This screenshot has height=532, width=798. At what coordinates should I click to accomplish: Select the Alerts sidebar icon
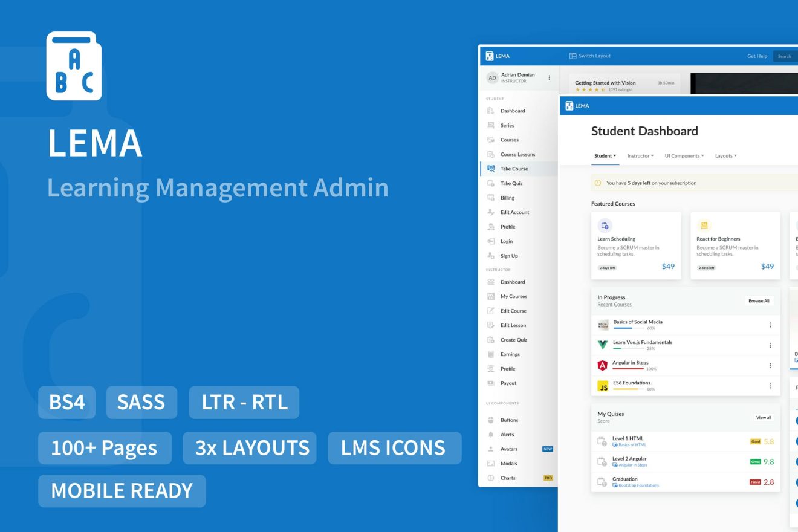tap(491, 434)
